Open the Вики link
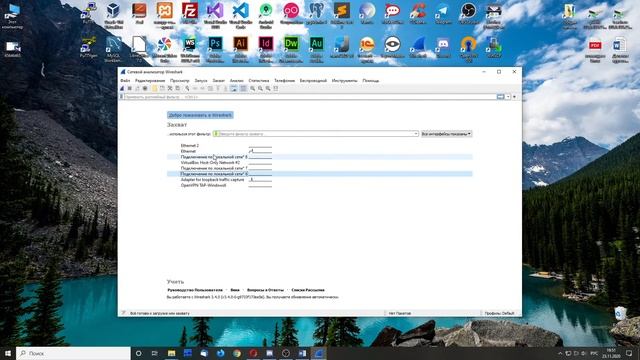 click(x=235, y=290)
